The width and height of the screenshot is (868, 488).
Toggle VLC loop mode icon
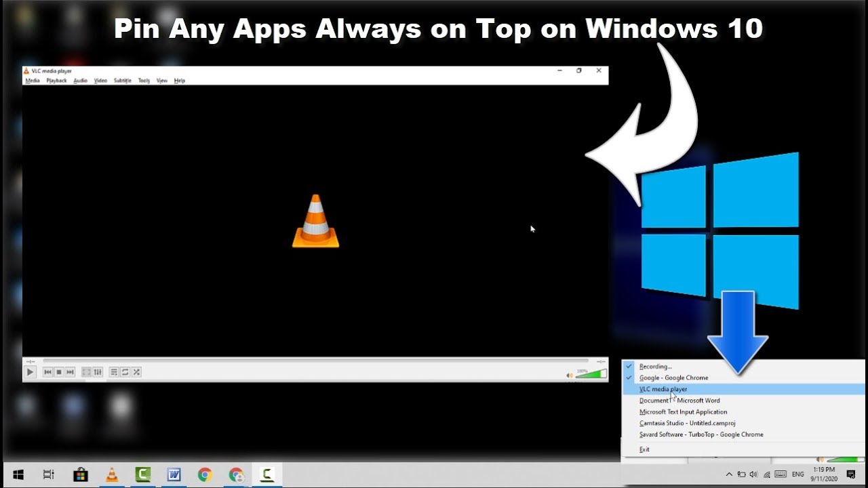[x=125, y=372]
